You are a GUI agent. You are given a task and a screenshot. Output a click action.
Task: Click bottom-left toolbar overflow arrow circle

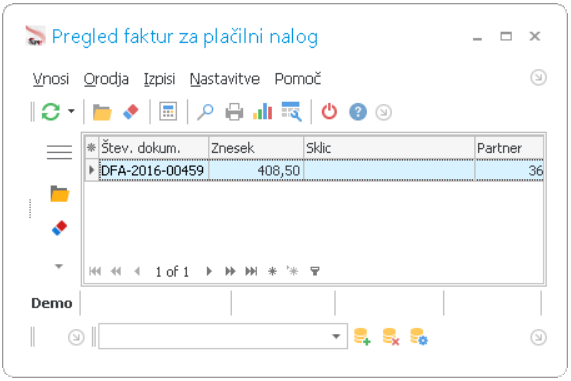pos(76,337)
